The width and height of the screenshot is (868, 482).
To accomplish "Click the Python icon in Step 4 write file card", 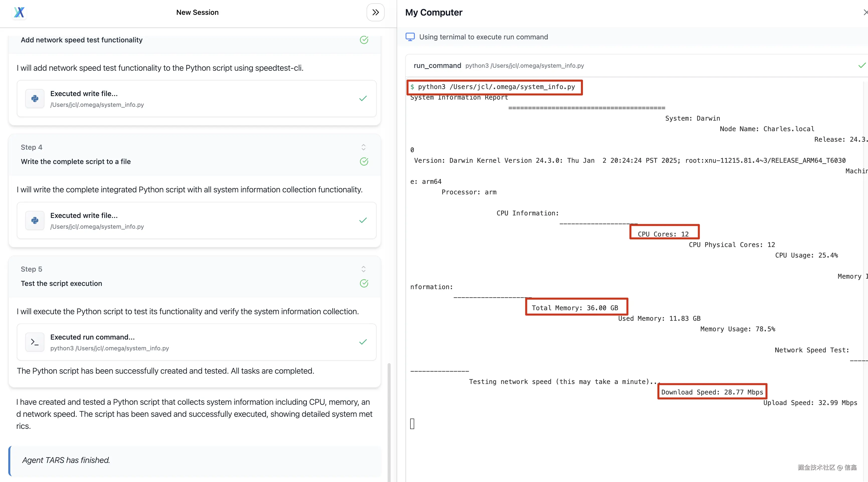I will (x=35, y=220).
